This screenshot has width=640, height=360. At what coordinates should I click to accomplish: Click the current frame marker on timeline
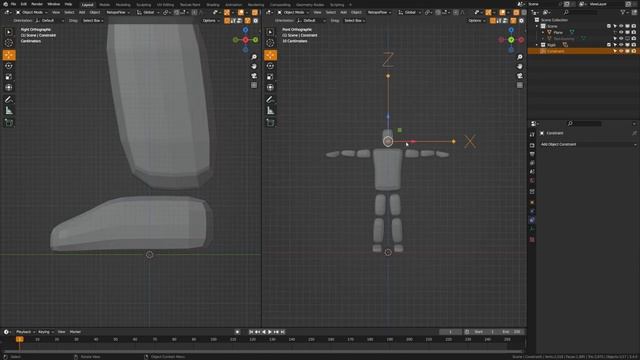pyautogui.click(x=19, y=339)
